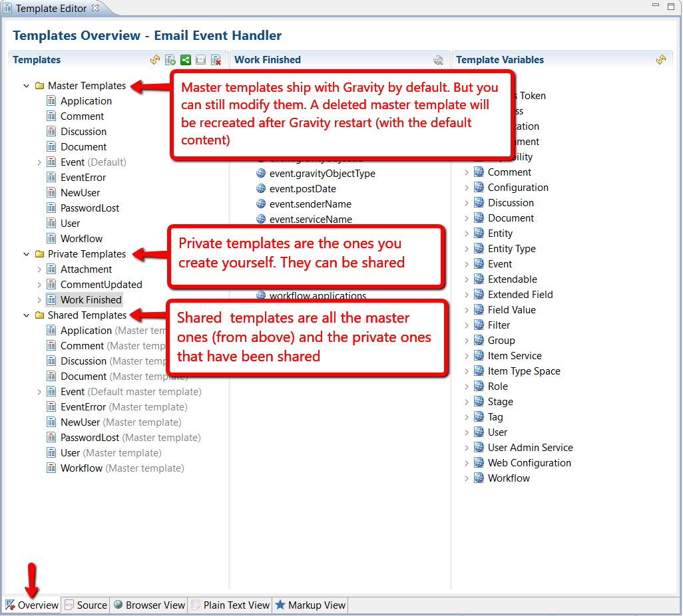Click the Master Templates folder icon
Screen dimensions: 683x616
point(39,86)
